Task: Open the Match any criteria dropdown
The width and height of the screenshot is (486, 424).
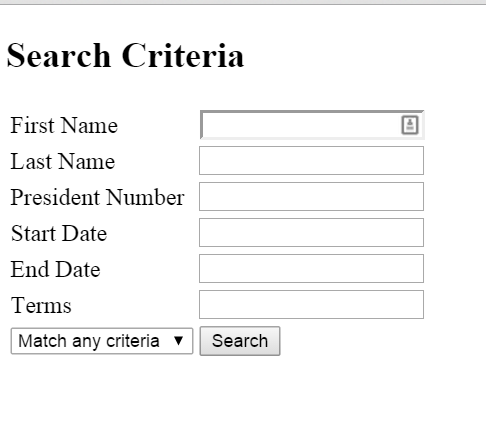Action: [102, 341]
